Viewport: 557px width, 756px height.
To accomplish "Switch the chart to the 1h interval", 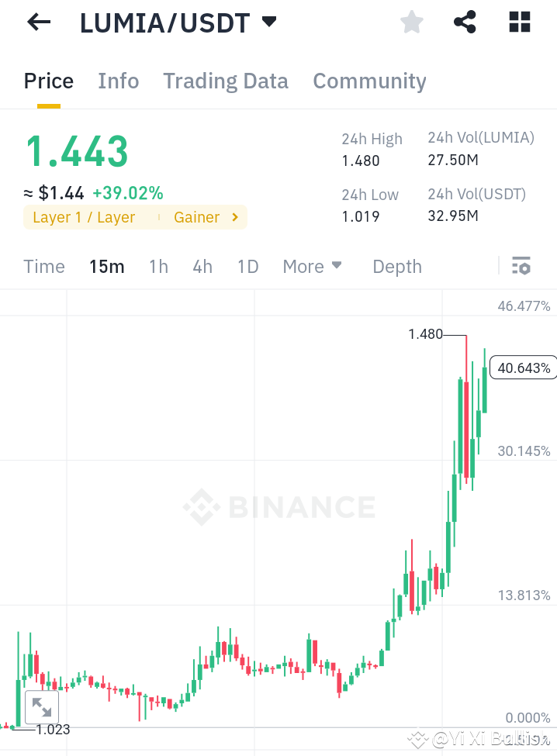I will tap(158, 266).
